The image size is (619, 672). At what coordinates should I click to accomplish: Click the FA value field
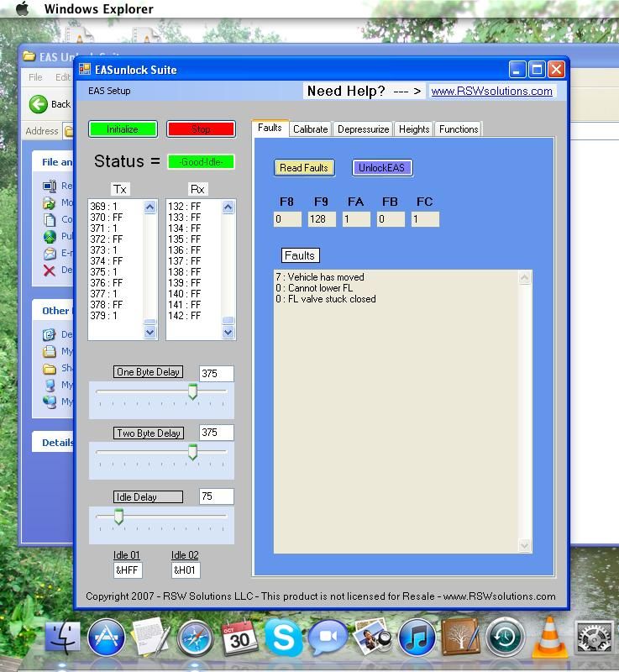click(x=356, y=219)
